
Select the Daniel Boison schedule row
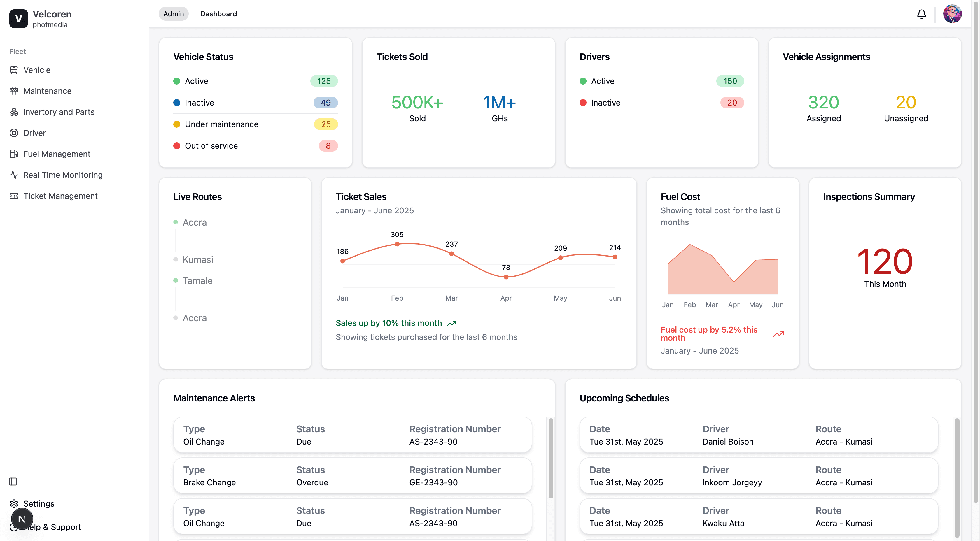[x=759, y=435]
